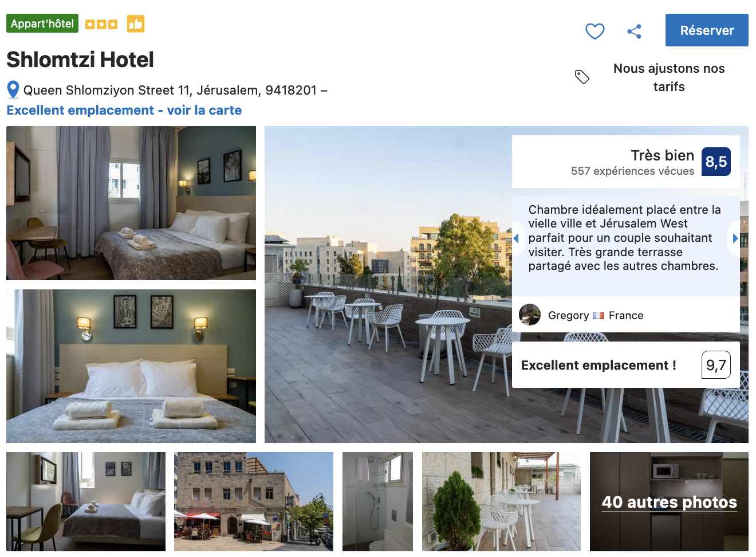Image resolution: width=756 pixels, height=557 pixels.
Task: Open the bedroom with curtains photo
Action: point(131,203)
